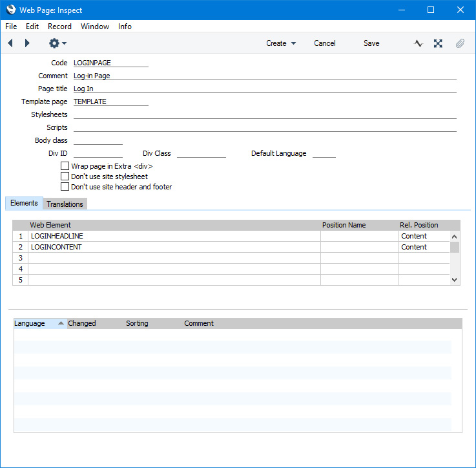476x468 pixels.
Task: Click the Div ID field
Action: point(98,153)
